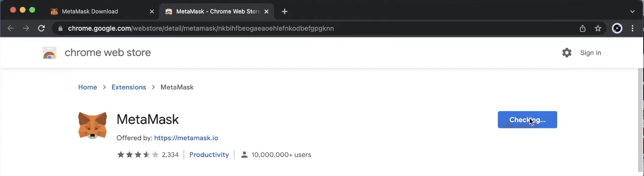Click the MetaMask fox logo
Screen dimensions: 644x176
click(92, 125)
